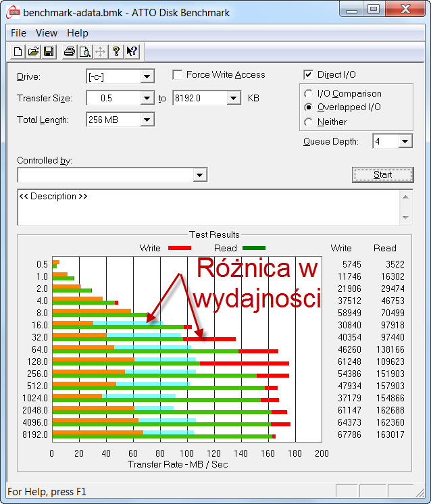431x504 pixels.
Task: Expand the Controlled by dropdown
Action: (x=199, y=175)
